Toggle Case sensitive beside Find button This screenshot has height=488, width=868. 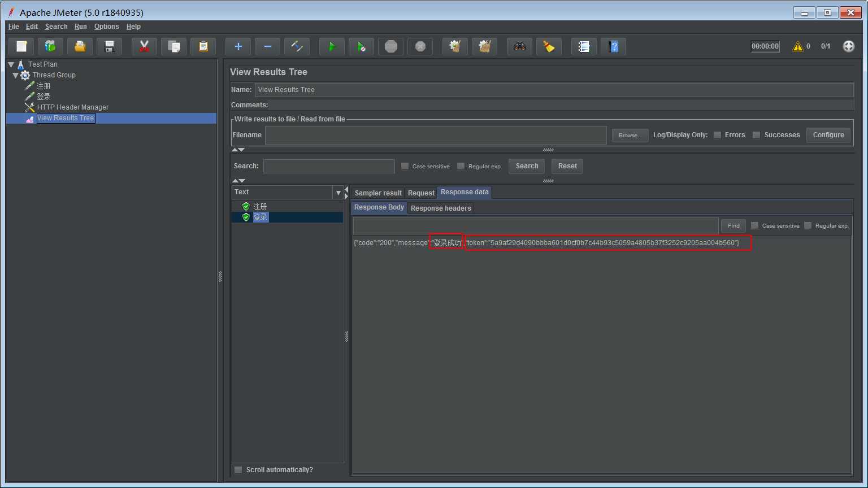pyautogui.click(x=754, y=225)
